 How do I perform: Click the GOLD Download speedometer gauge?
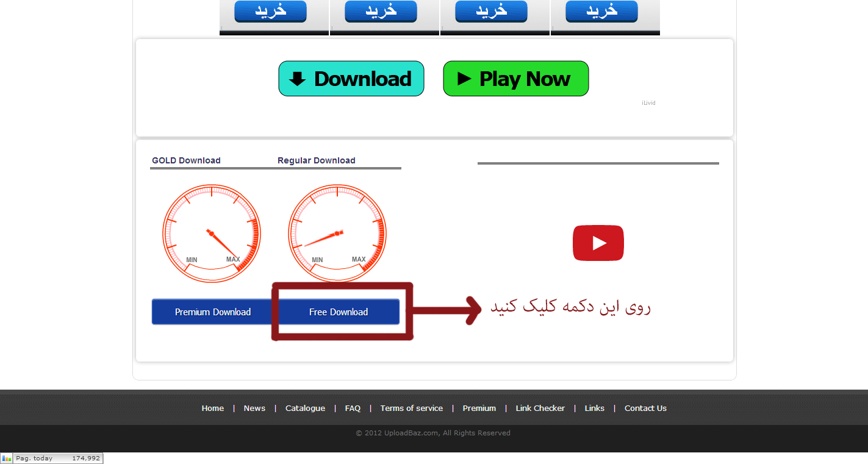211,234
